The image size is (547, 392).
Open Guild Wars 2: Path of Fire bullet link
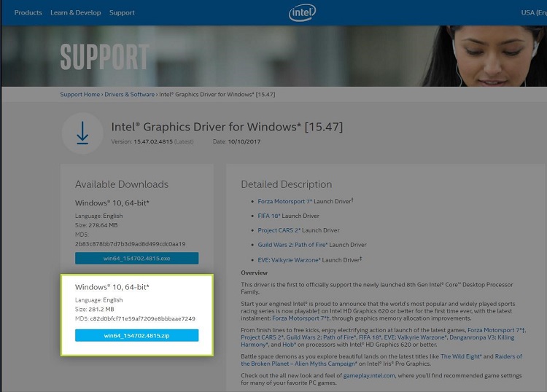click(x=292, y=245)
